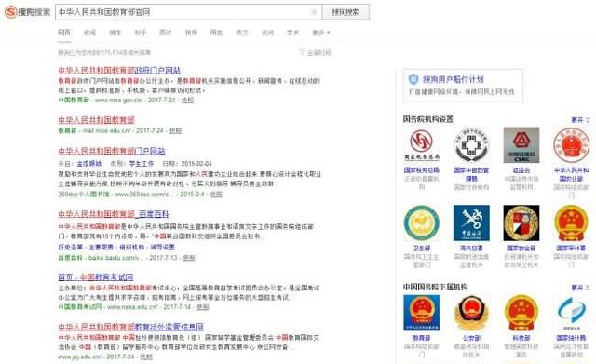Click the 搜狗搜索 search button

345,12
